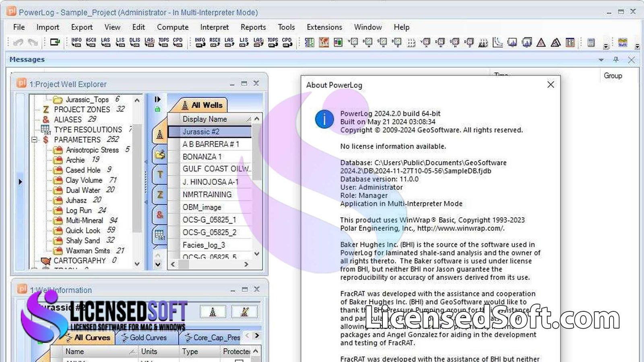
Task: Export well tops with the TOPS export icon
Action: (x=273, y=42)
